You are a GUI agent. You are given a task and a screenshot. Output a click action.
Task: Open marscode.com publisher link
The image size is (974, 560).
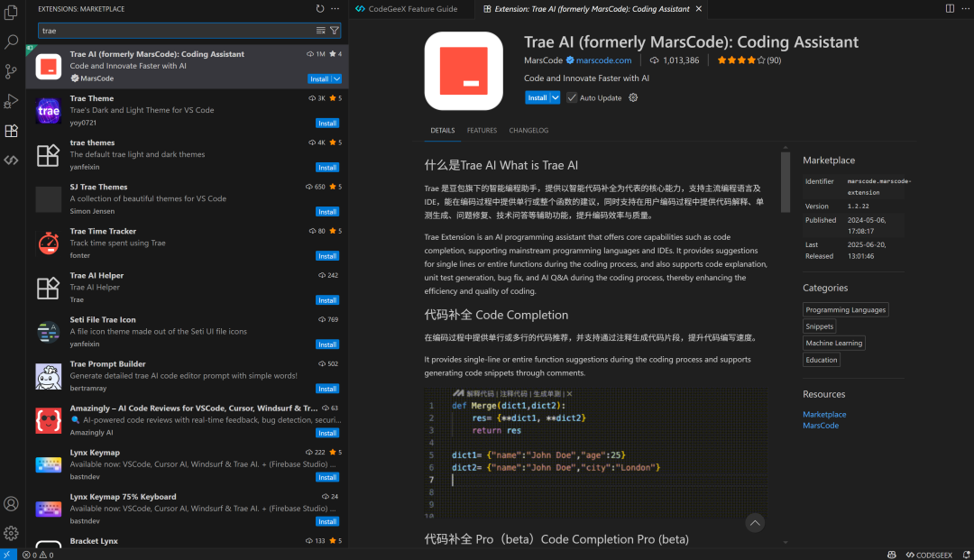(x=603, y=60)
